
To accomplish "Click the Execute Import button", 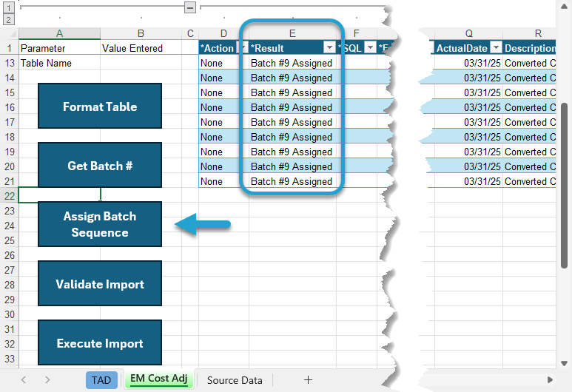I will click(x=100, y=342).
